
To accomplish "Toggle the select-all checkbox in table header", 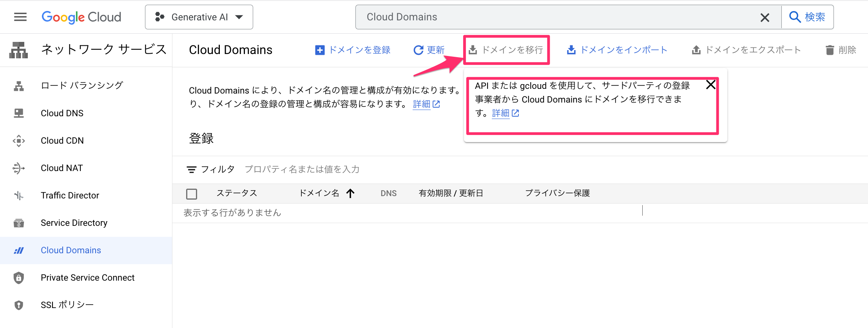I will click(x=192, y=194).
